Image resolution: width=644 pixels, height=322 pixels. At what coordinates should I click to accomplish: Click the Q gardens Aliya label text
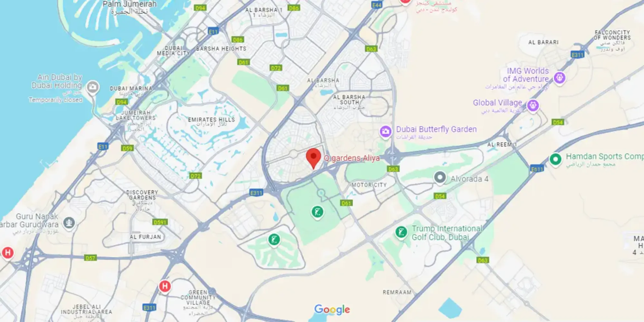click(352, 158)
